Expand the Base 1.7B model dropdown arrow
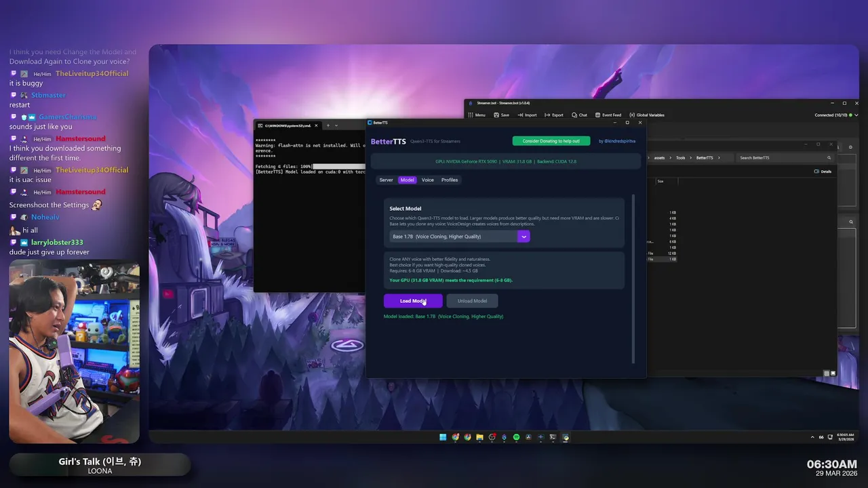Viewport: 868px width, 488px height. pos(524,237)
